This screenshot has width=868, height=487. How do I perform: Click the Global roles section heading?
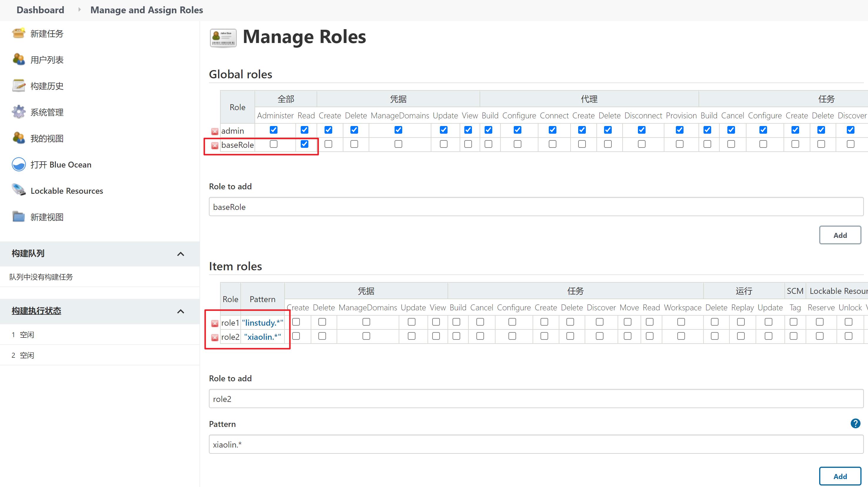(x=241, y=74)
